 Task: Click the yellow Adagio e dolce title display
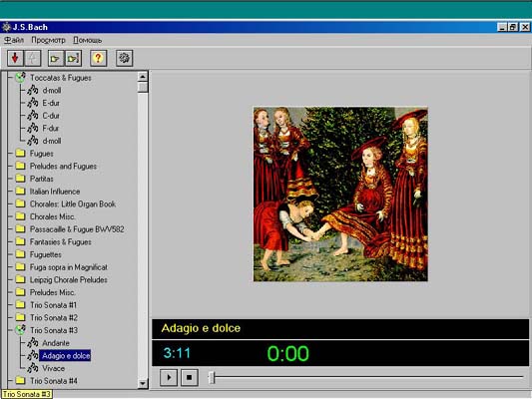201,328
